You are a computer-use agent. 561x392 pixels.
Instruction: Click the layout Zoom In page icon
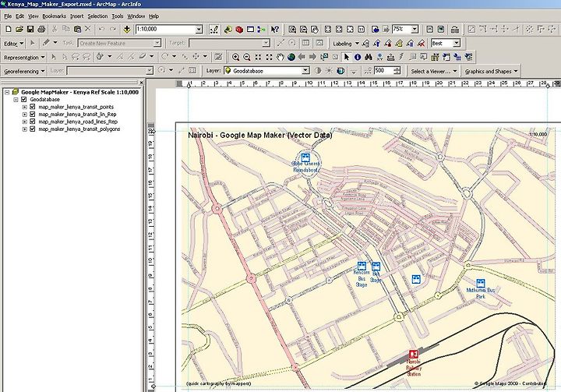[x=292, y=30]
